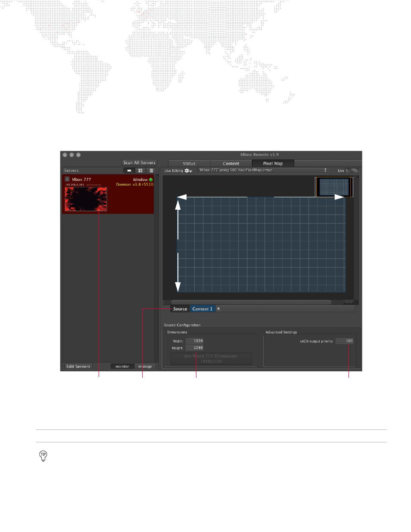
Task: Click the green Window status indicator
Action: point(151,180)
